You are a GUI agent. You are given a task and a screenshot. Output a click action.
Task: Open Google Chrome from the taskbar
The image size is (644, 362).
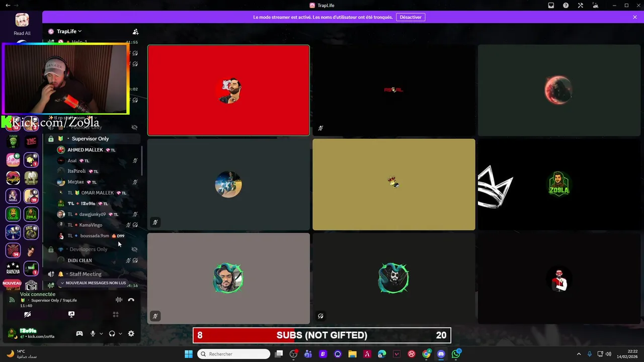click(x=426, y=354)
